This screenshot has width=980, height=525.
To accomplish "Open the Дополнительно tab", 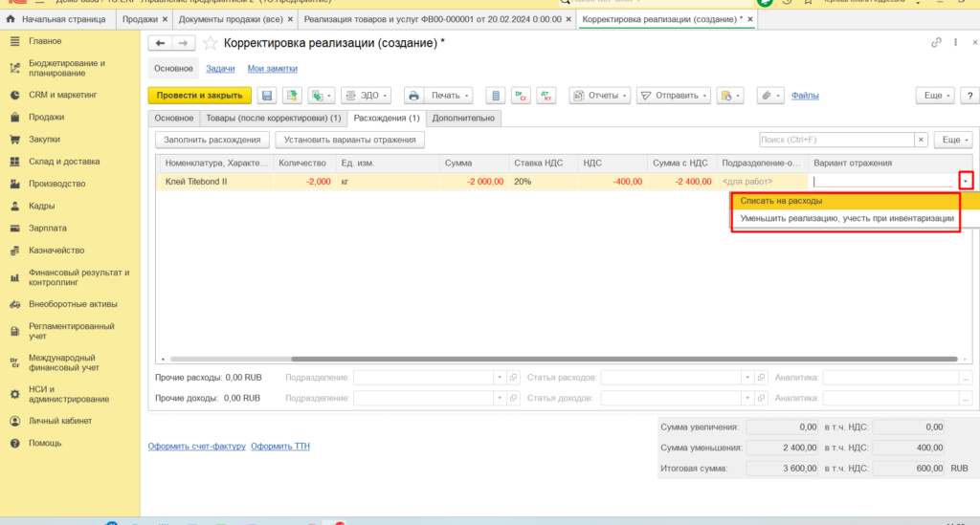I will (463, 118).
